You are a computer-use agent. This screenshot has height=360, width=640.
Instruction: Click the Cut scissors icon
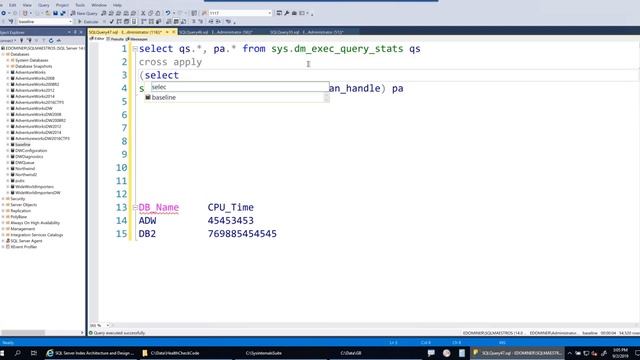point(143,13)
